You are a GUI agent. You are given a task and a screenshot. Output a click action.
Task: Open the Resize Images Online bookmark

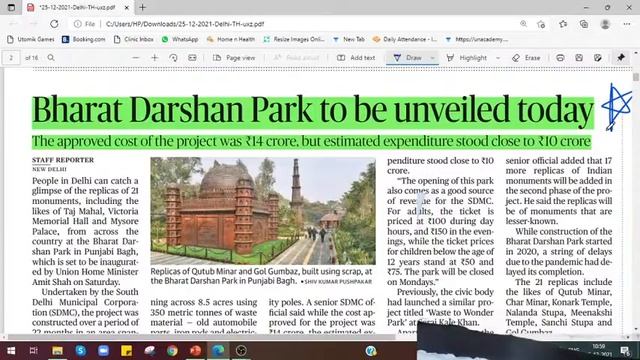tap(294, 39)
